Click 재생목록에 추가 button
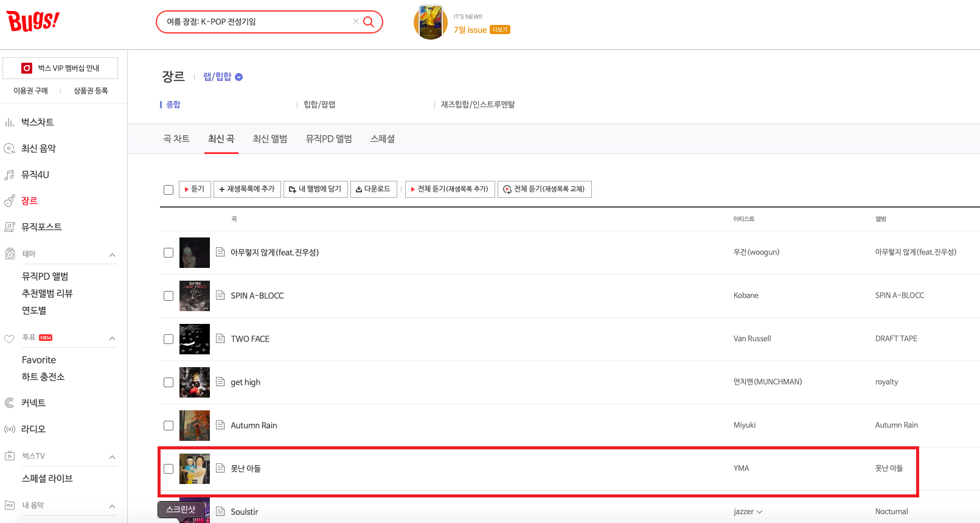Viewport: 980px width, 523px height. coord(247,189)
